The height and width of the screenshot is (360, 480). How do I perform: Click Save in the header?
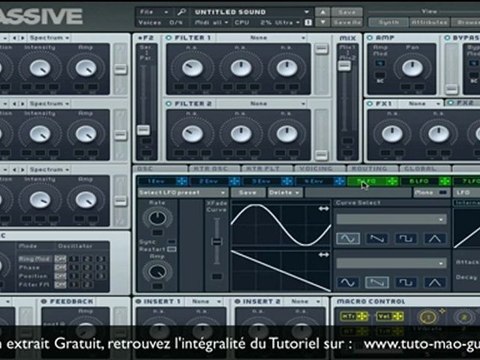347,12
